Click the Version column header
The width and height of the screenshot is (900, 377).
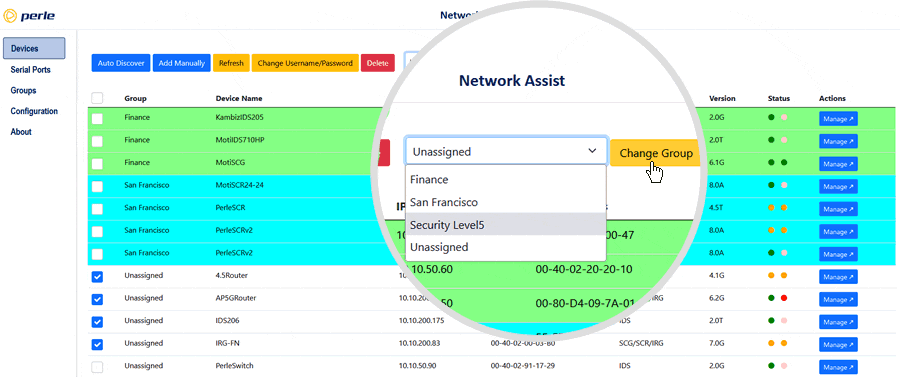pyautogui.click(x=722, y=98)
